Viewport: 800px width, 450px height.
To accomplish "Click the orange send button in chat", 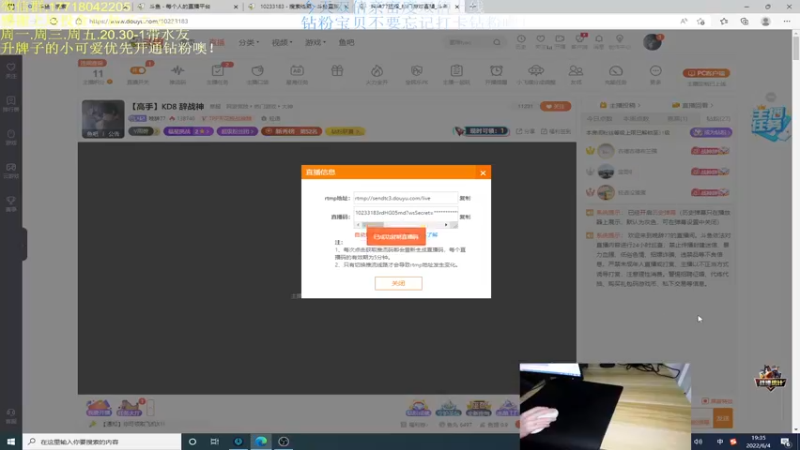I will pyautogui.click(x=722, y=418).
